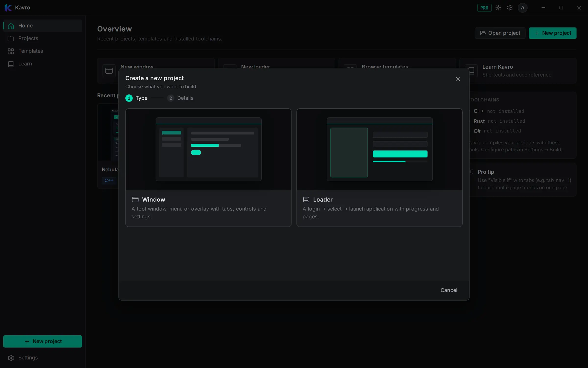
Task: Open the Projects sidebar item
Action: 43,38
